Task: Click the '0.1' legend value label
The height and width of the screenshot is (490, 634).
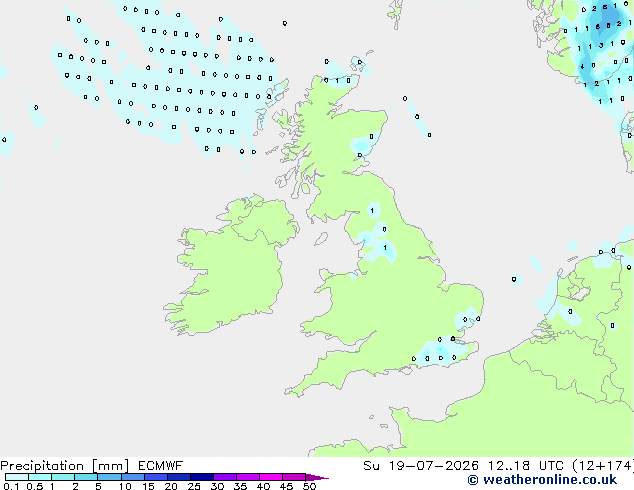Action: point(11,486)
